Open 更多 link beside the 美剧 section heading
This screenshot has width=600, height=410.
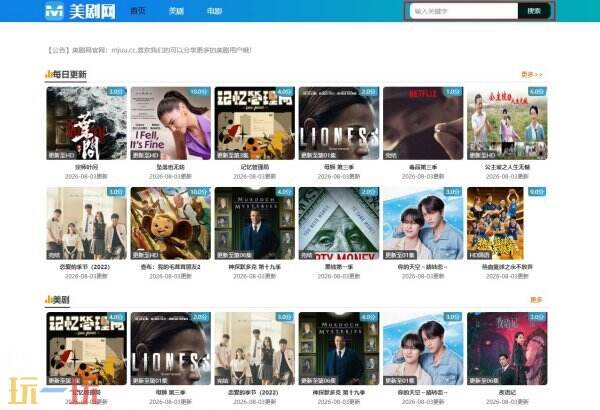536,300
